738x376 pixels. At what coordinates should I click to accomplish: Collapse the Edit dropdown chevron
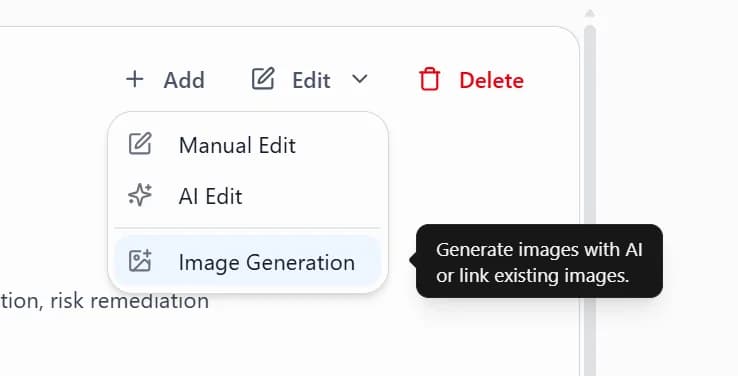point(360,79)
